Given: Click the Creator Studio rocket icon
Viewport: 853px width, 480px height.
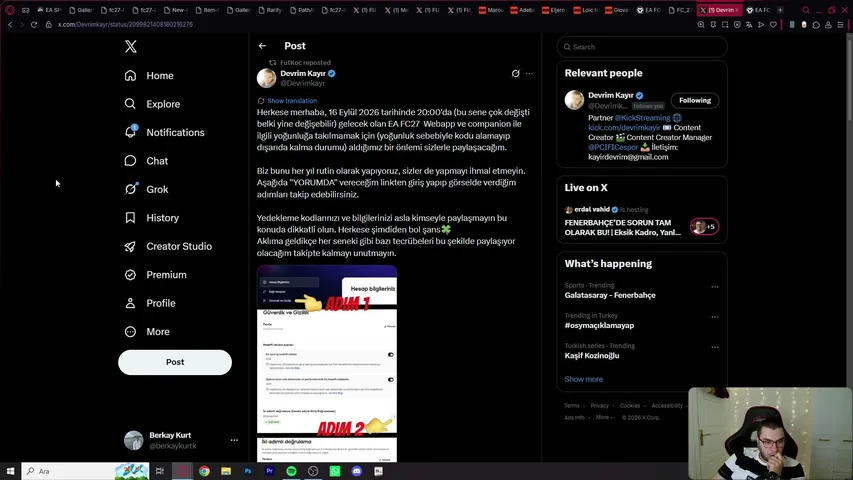Looking at the screenshot, I should coord(130,247).
